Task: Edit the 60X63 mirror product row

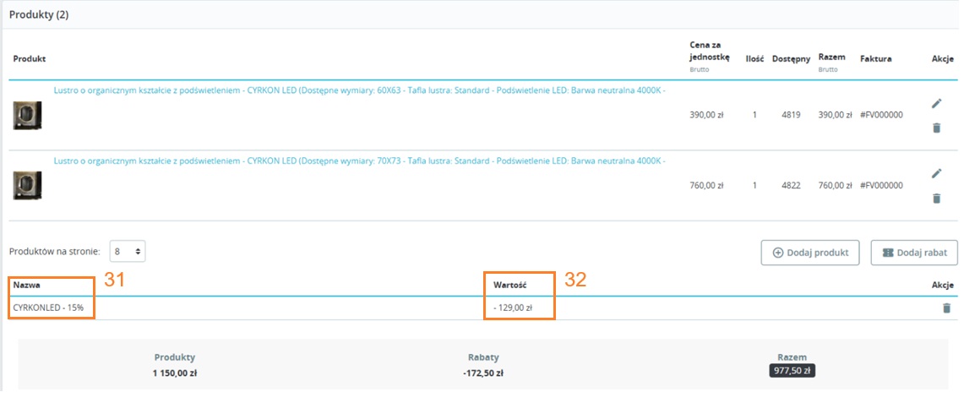Action: click(936, 103)
